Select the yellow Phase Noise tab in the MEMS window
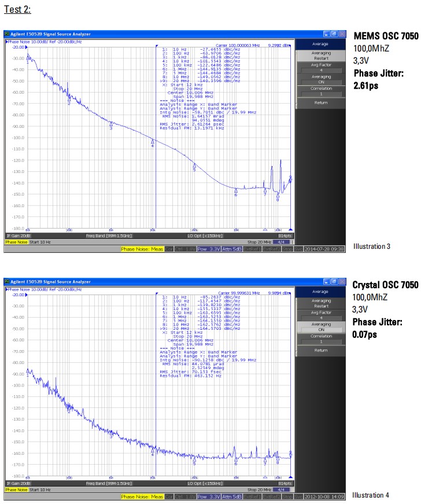The height and width of the screenshot is (504, 421). (x=16, y=242)
